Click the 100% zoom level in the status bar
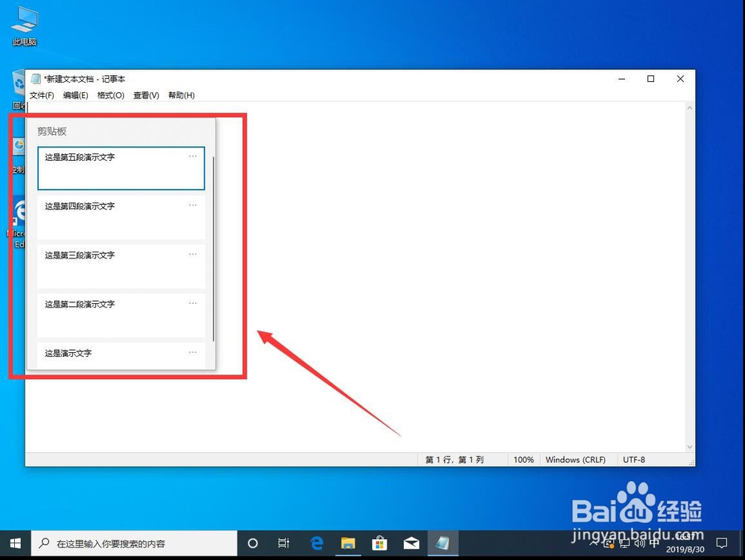This screenshot has width=745, height=560. pos(524,459)
